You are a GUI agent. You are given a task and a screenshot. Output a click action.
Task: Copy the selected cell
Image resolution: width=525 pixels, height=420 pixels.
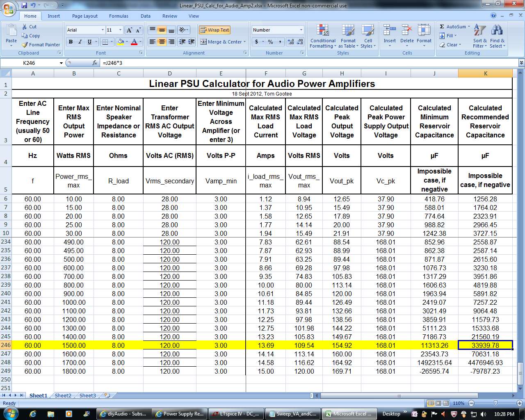[31, 36]
